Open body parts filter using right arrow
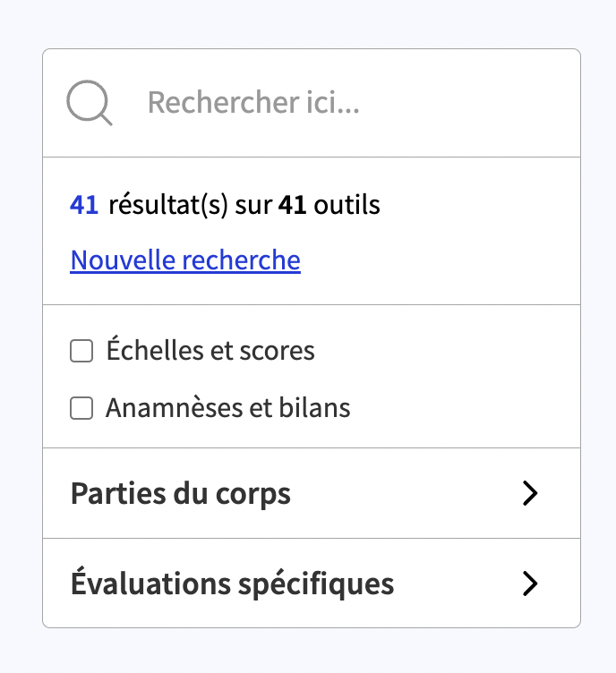616x673 pixels. 530,493
